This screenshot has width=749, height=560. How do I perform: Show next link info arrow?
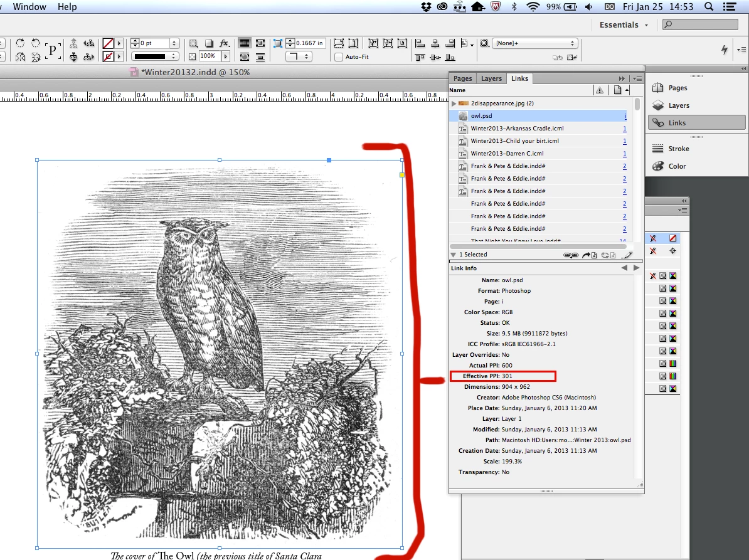(x=636, y=268)
